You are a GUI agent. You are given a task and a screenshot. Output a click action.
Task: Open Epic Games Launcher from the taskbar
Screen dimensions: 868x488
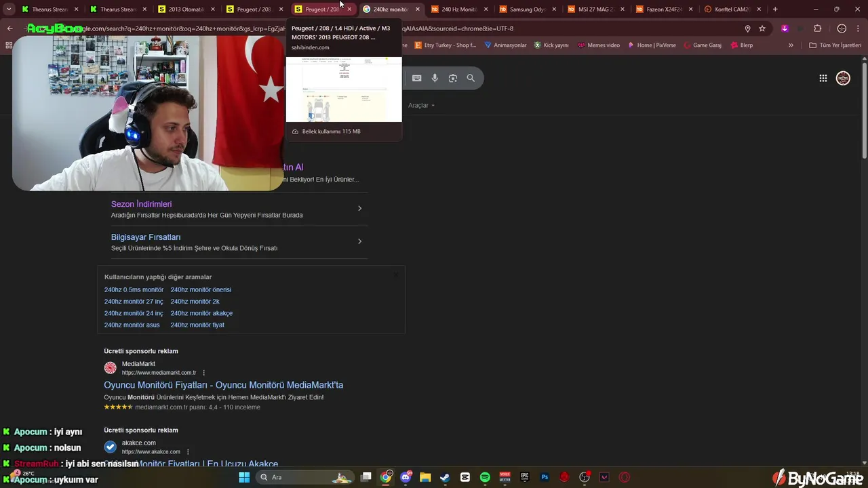click(525, 477)
